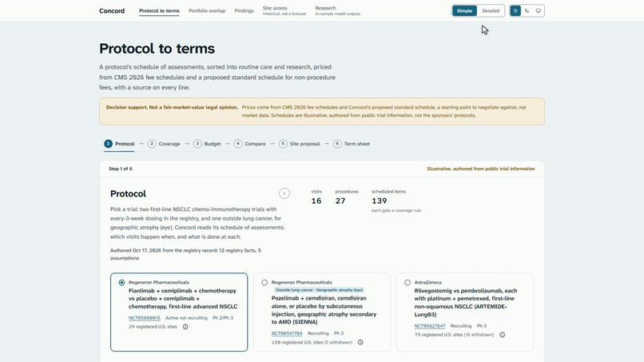Click 'each gets a coverage rule' caption
644x362 pixels.
point(396,210)
